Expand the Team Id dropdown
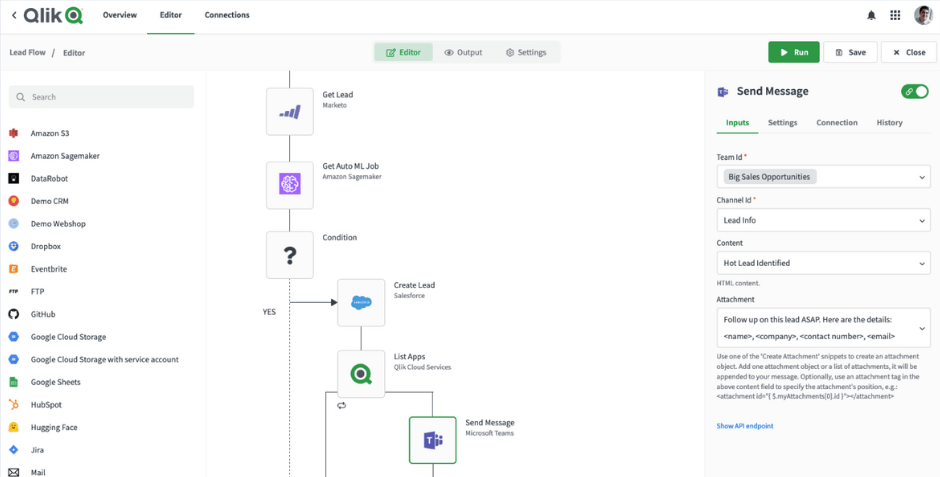The width and height of the screenshot is (940, 477). (x=922, y=177)
